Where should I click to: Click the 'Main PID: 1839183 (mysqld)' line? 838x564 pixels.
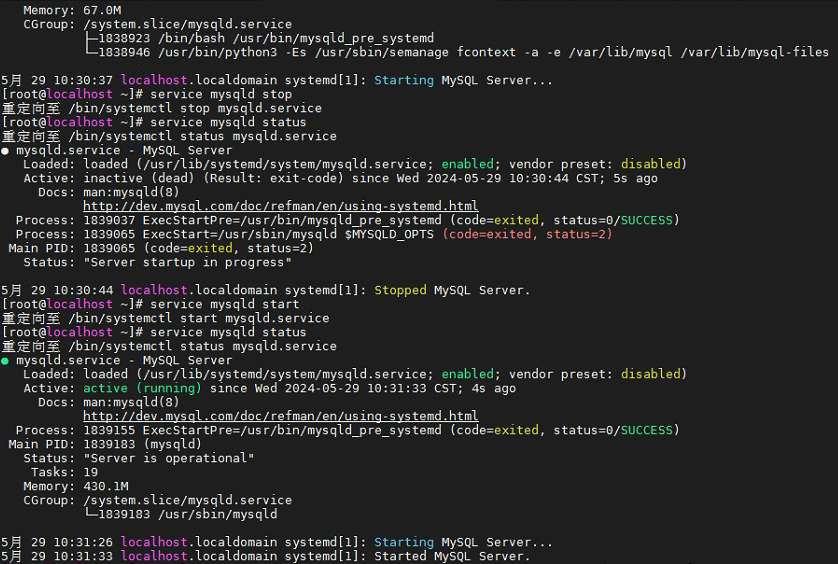point(105,444)
